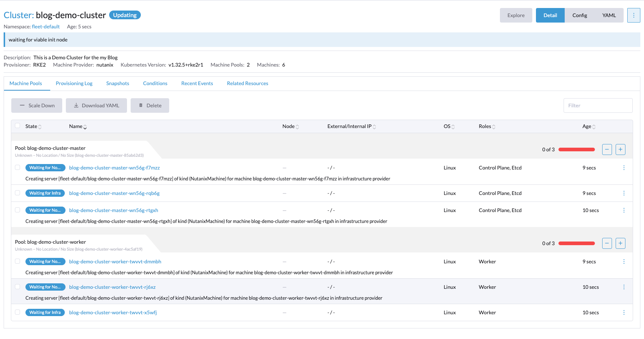Viewport: 644px width, 339px height.
Task: Switch to Machine Pools tab
Action: [26, 83]
